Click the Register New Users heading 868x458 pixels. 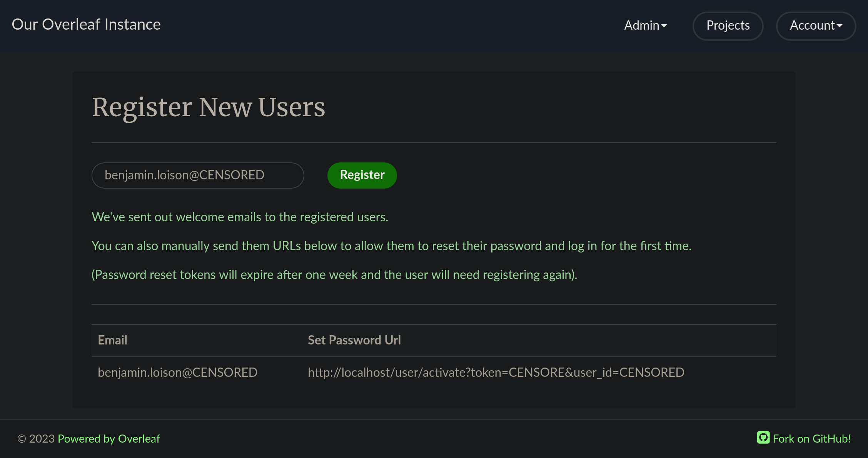209,107
